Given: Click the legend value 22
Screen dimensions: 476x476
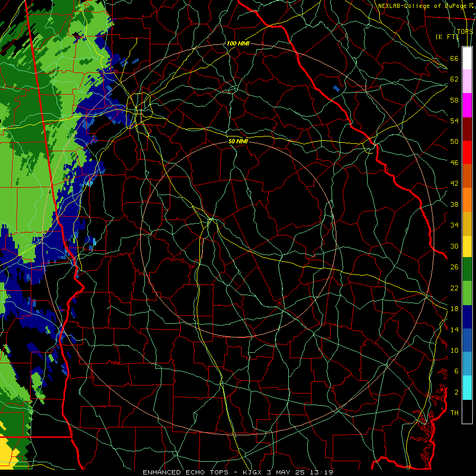Looking at the screenshot, I should pyautogui.click(x=454, y=288).
